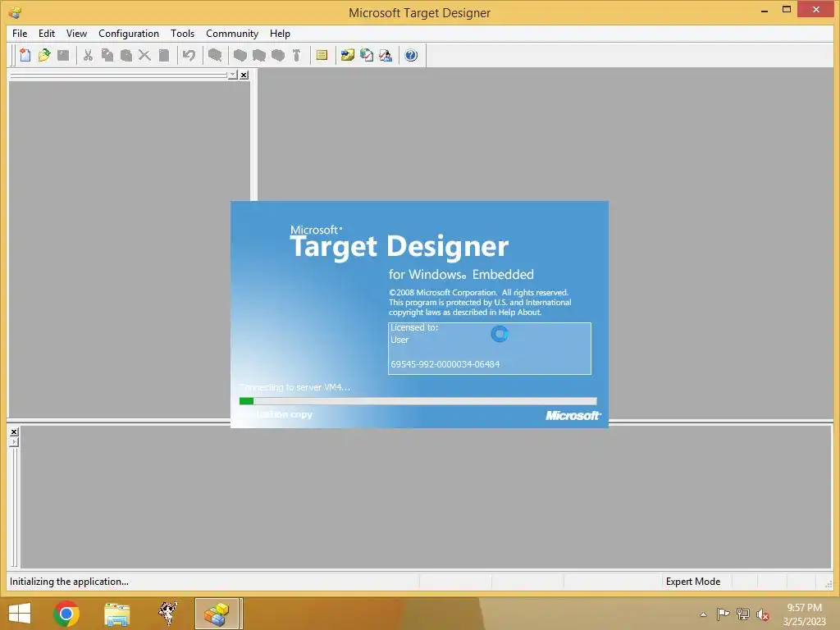This screenshot has height=630, width=840.
Task: Click the yellow notes list icon
Action: coord(322,55)
